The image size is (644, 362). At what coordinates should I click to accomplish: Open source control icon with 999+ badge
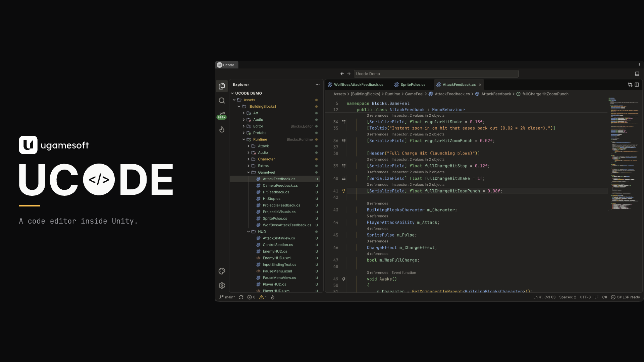pos(222,115)
